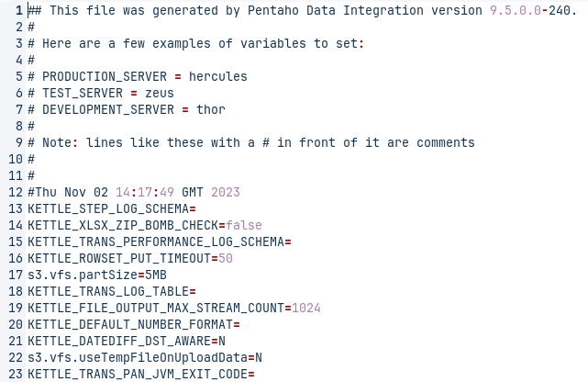Click the word thor
Screen dimensions: 588x382
pos(211,109)
